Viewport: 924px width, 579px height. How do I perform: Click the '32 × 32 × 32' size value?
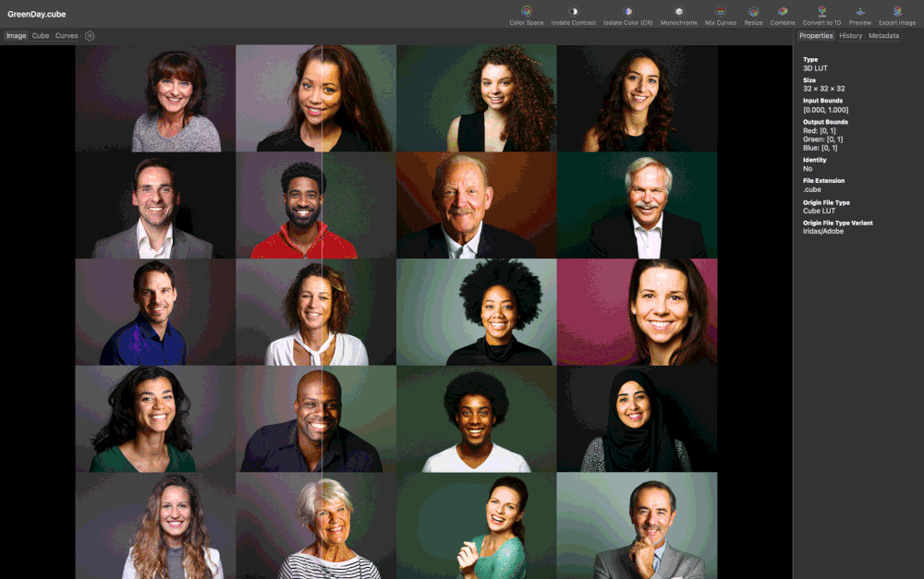pos(824,89)
